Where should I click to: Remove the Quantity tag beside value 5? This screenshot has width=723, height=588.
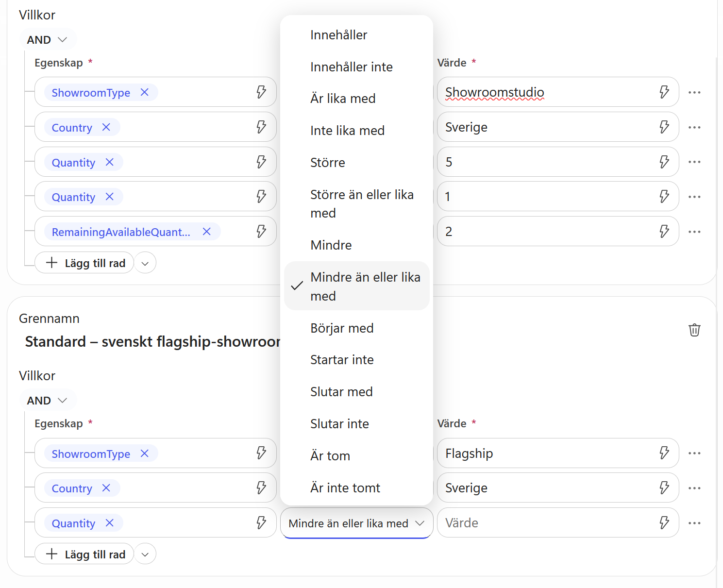coord(110,162)
